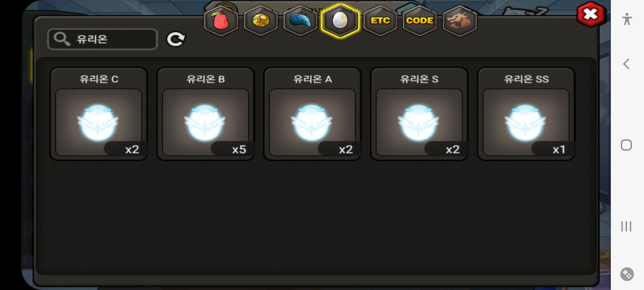
Task: Focus the 유리온 search field
Action: click(102, 39)
